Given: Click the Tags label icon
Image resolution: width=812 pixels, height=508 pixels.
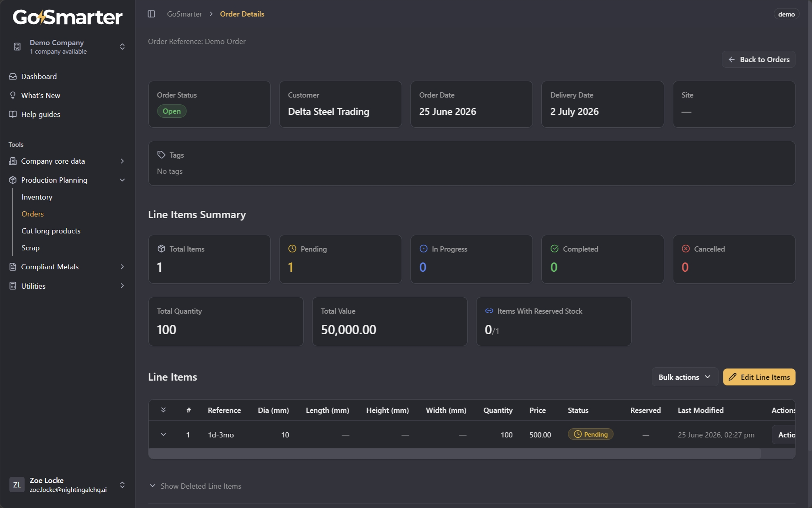Looking at the screenshot, I should pos(162,155).
